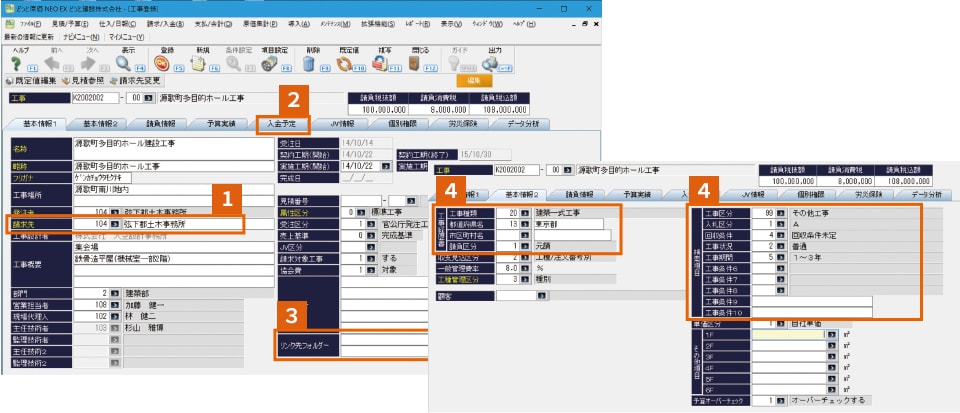Click the 既定値 refresh-arrows toolbar icon
The height and width of the screenshot is (413, 960).
point(344,64)
